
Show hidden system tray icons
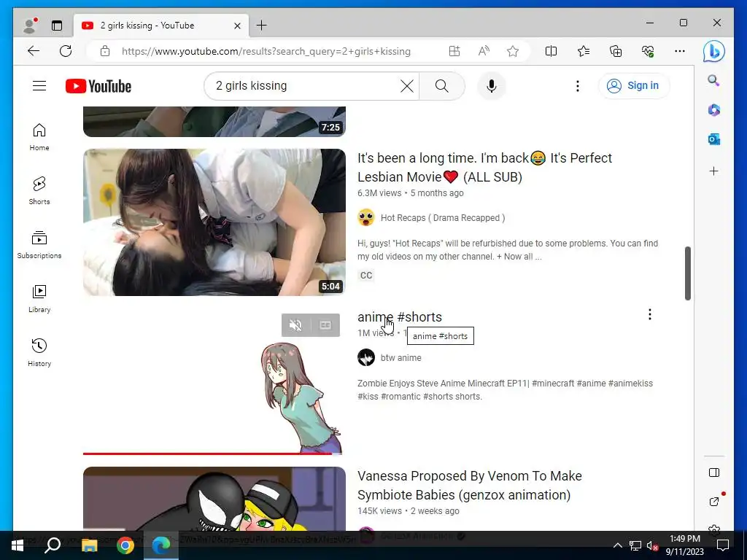[x=617, y=545]
